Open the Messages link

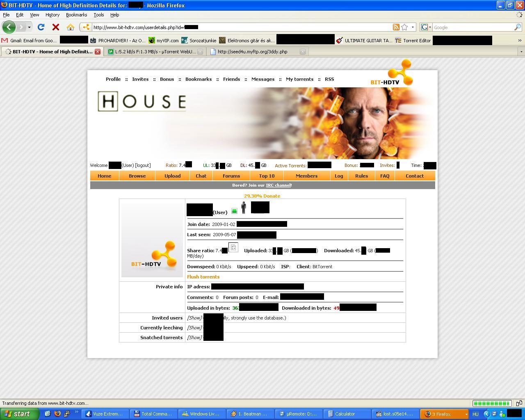[x=263, y=79]
